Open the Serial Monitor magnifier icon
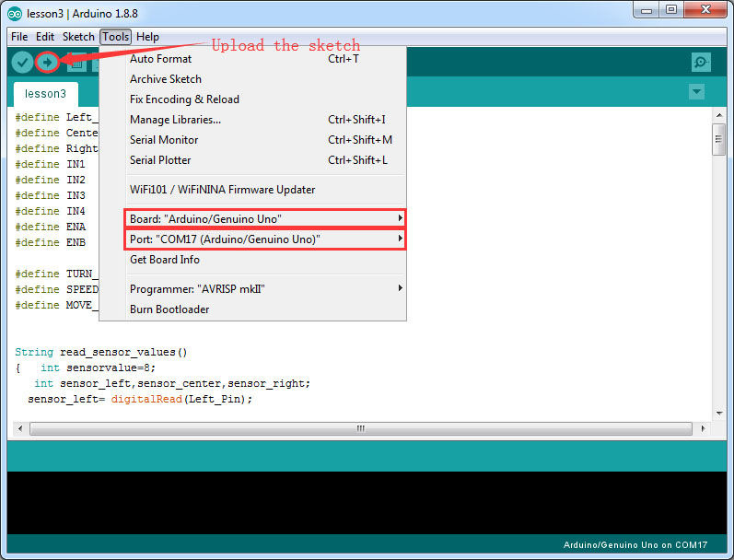 pos(701,62)
